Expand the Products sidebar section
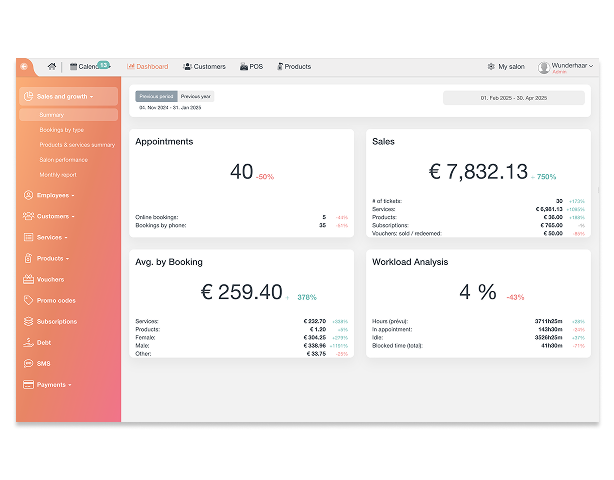Screen dimensions: 614x480 (53, 258)
